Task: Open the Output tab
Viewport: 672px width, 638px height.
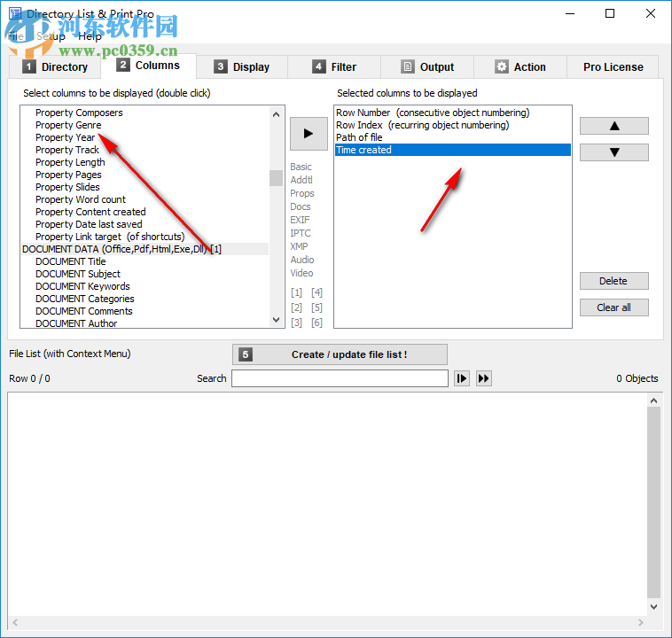Action: click(427, 66)
